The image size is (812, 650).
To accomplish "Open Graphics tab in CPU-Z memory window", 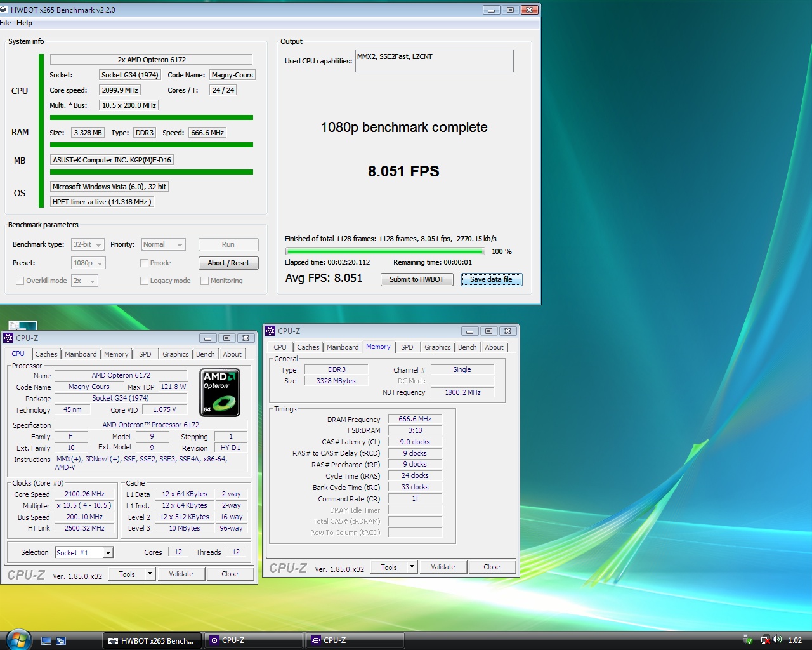I will point(438,347).
